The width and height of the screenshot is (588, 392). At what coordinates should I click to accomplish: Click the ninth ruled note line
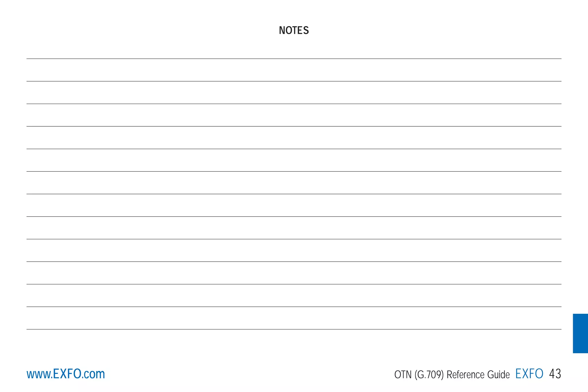[294, 239]
